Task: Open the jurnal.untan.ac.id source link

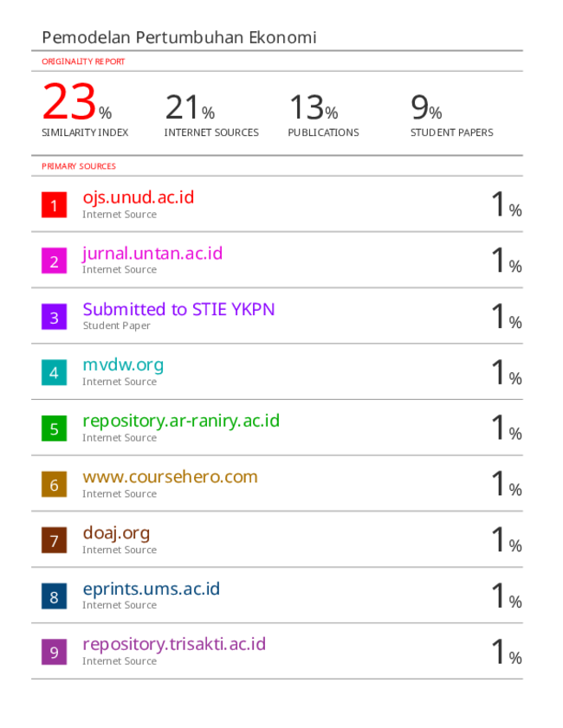Action: 152,254
